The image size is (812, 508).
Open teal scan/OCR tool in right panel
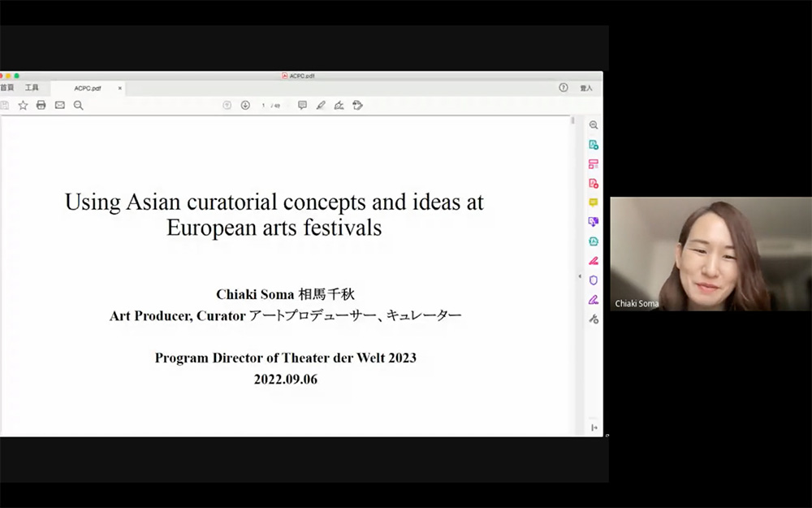[x=594, y=241]
